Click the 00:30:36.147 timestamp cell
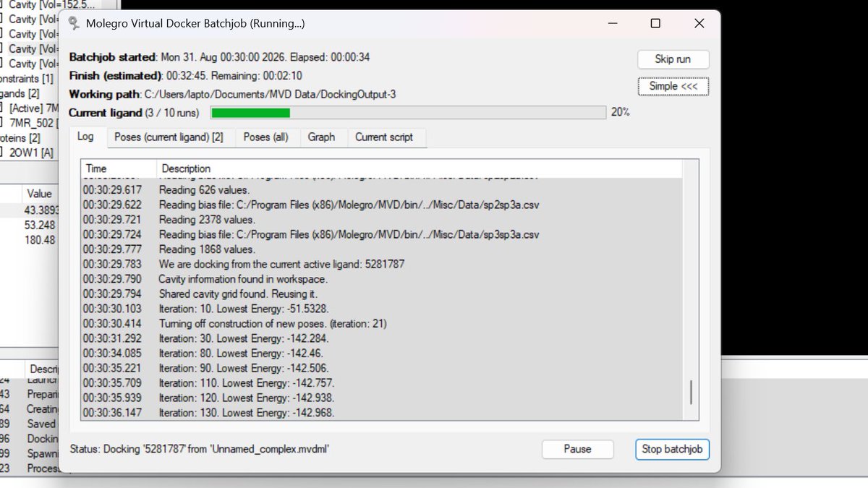This screenshot has height=488, width=868. tap(112, 413)
